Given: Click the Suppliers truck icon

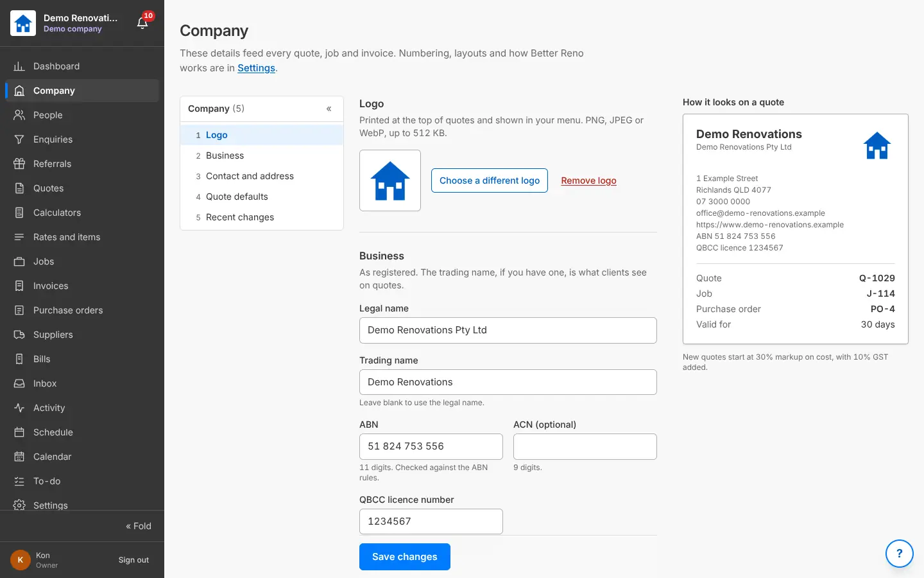Looking at the screenshot, I should click(x=19, y=335).
